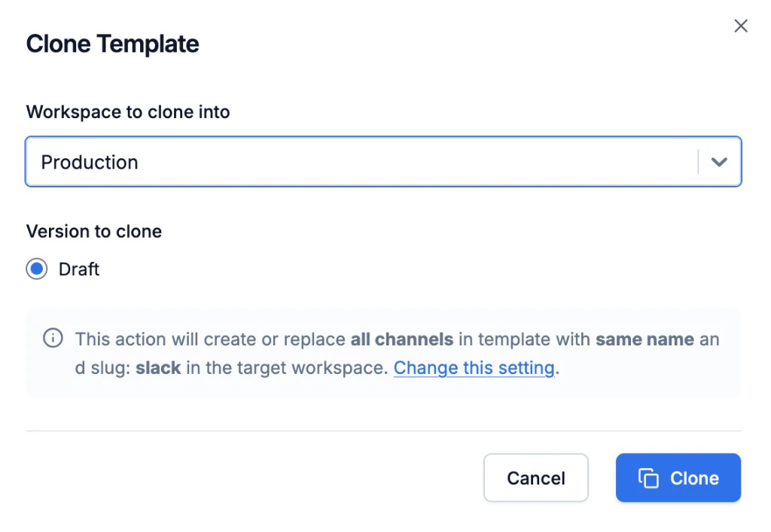Viewport: 771px width, 532px height.
Task: Click the copy icon on Clone button
Action: point(648,478)
